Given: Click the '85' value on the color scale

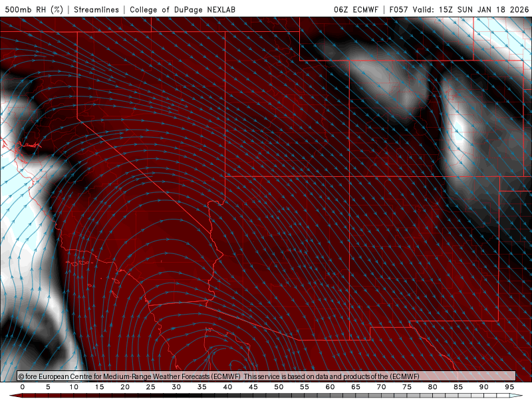Looking at the screenshot, I should (458, 387).
